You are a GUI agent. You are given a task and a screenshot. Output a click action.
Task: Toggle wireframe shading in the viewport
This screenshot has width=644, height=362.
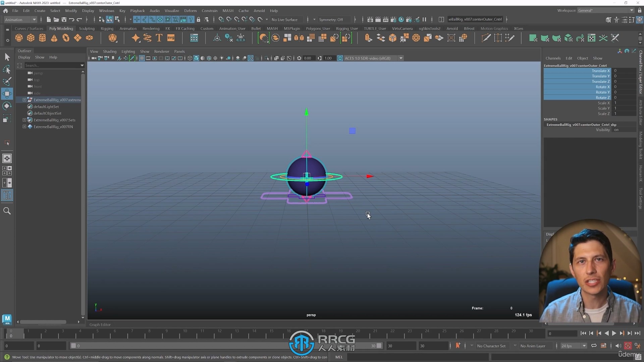[x=190, y=58]
